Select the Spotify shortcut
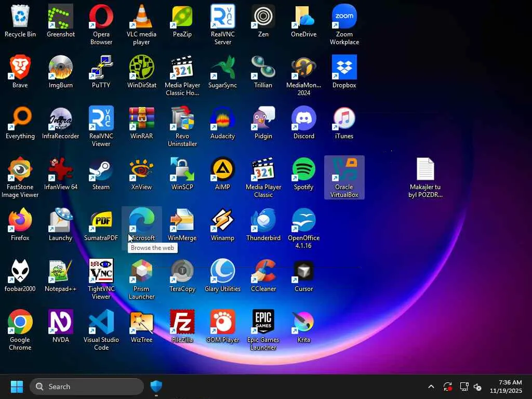 pyautogui.click(x=303, y=170)
